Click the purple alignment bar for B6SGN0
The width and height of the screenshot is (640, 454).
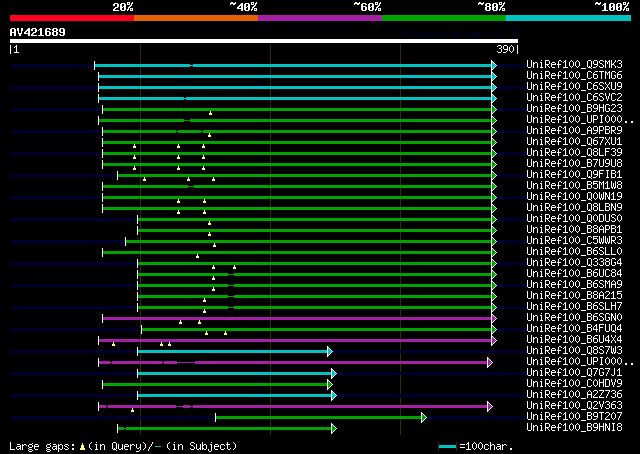(x=297, y=318)
